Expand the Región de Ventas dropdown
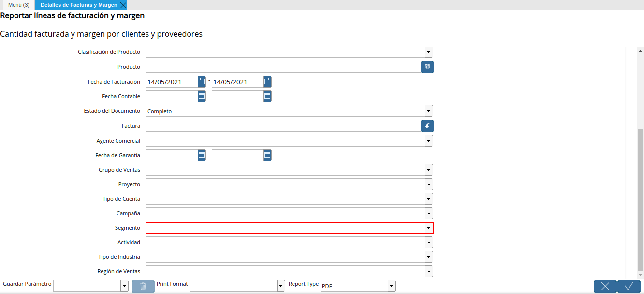Image resolution: width=644 pixels, height=294 pixels. click(429, 271)
